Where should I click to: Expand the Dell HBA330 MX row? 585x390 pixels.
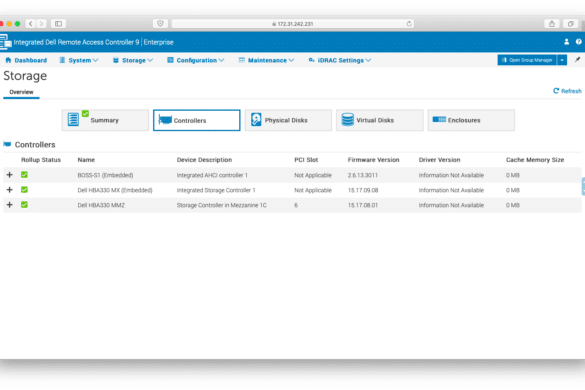coord(10,190)
